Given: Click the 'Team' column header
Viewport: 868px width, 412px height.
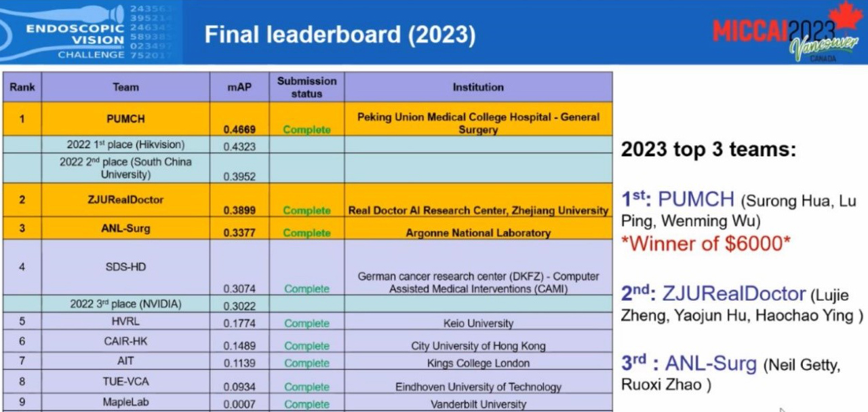Looking at the screenshot, I should pos(125,87).
